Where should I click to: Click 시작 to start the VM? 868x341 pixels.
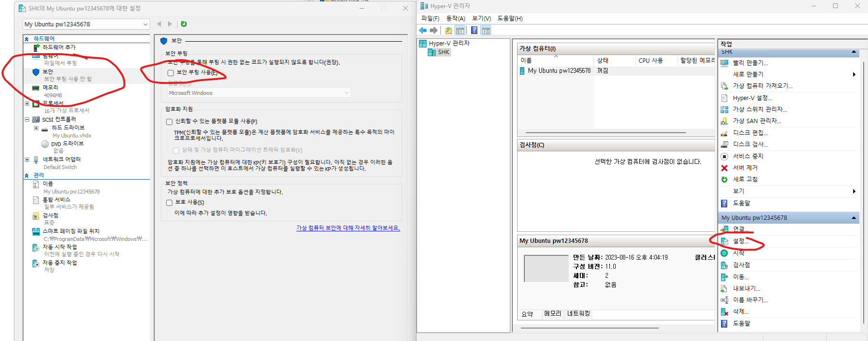click(x=739, y=253)
